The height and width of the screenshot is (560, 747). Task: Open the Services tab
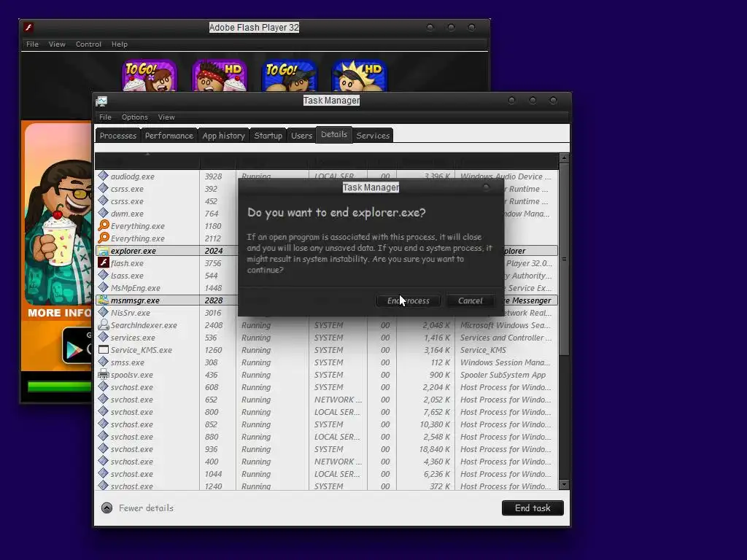373,136
